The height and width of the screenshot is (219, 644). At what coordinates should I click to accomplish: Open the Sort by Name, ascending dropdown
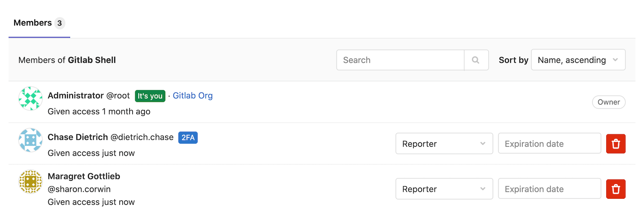[x=578, y=60]
